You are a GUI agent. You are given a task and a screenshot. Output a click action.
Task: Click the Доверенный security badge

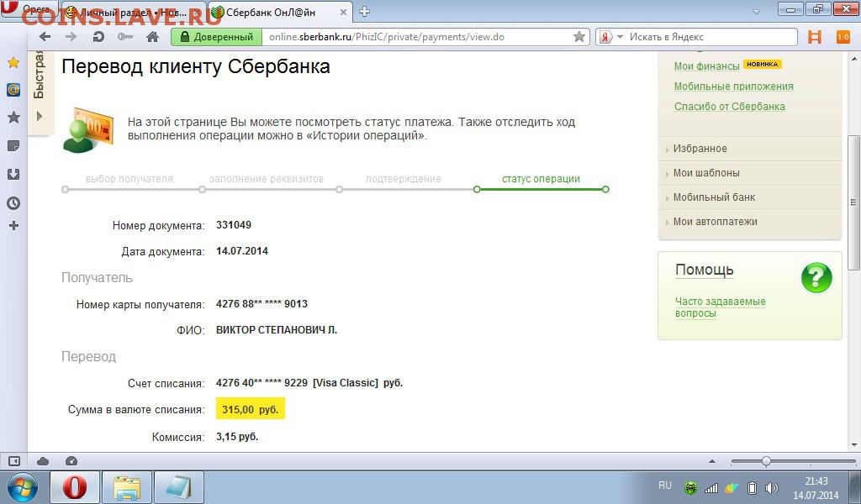(217, 37)
